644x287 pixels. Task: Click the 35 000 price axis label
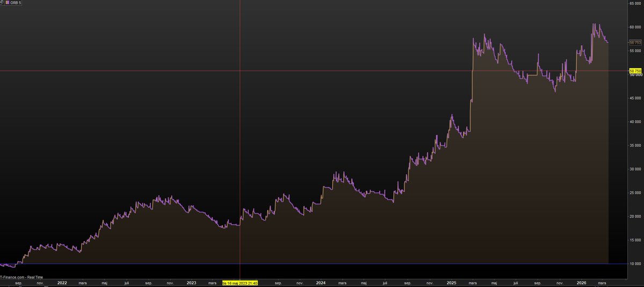[x=635, y=146]
